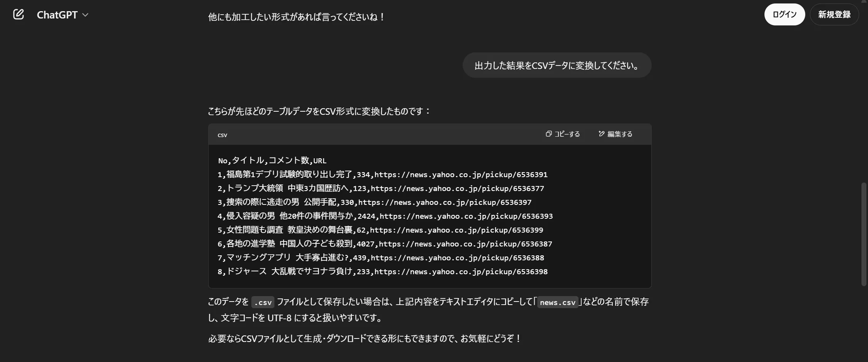Image resolution: width=868 pixels, height=362 pixels.
Task: Click the CSV header row No,タイトル,コメント数,URL
Action: click(272, 161)
